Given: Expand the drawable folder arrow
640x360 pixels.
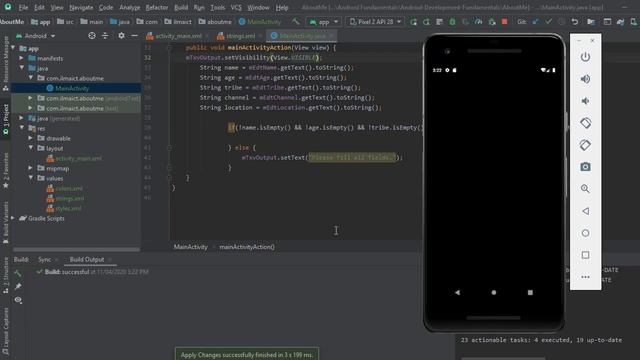Looking at the screenshot, I should pos(31,138).
